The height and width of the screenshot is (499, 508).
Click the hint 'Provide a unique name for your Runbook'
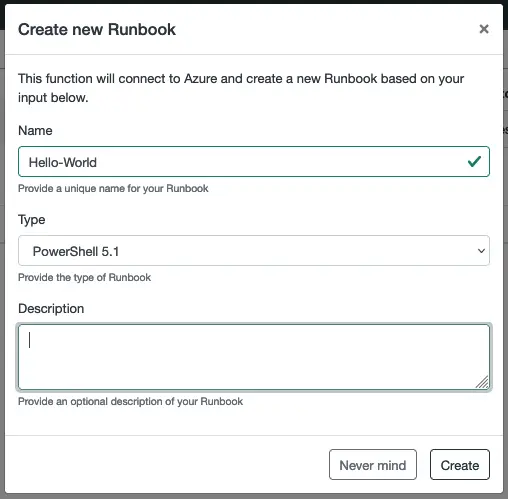point(113,189)
